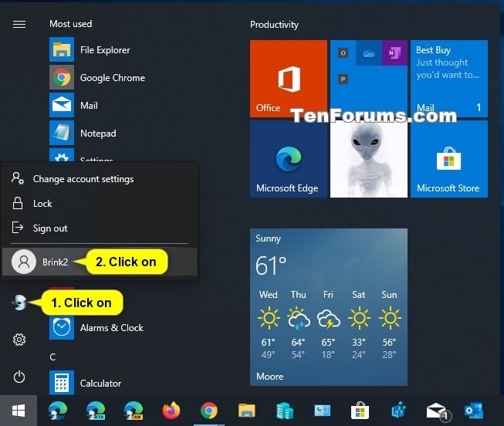Switch to the Brink2 user account
Viewport: 504px width, 426px height.
[x=100, y=262]
